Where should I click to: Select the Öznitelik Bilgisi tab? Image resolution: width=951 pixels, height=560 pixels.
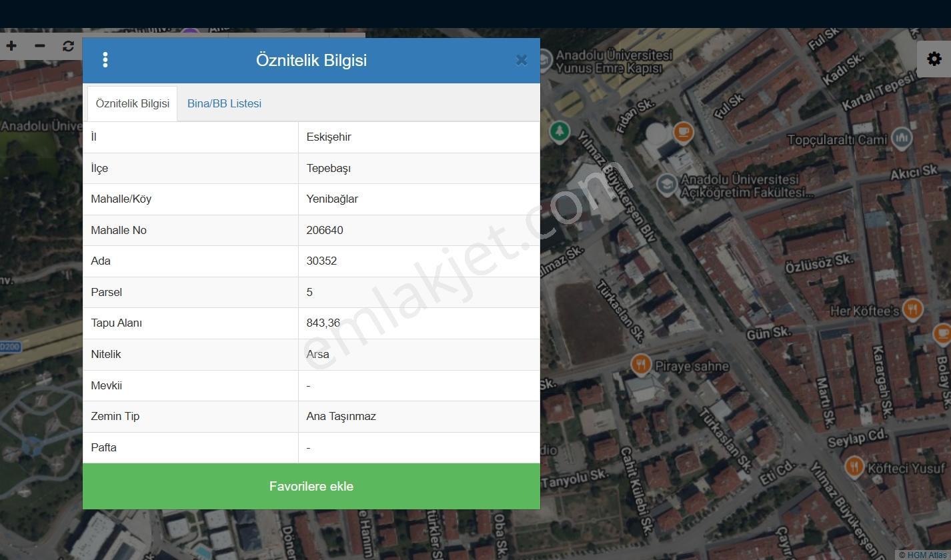(x=133, y=103)
